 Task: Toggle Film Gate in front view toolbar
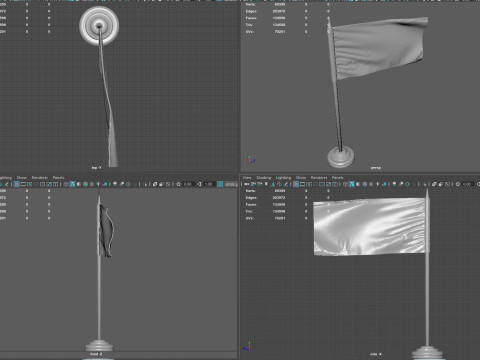(23, 184)
